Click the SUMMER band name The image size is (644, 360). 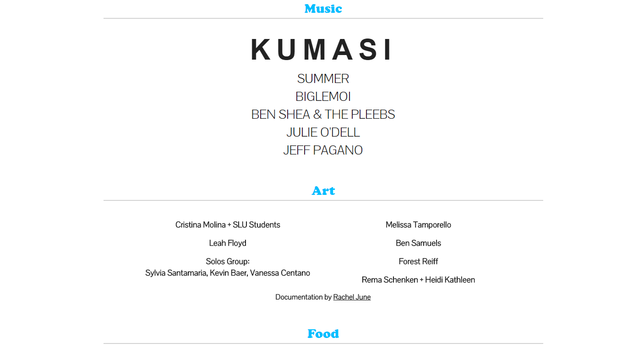(323, 79)
